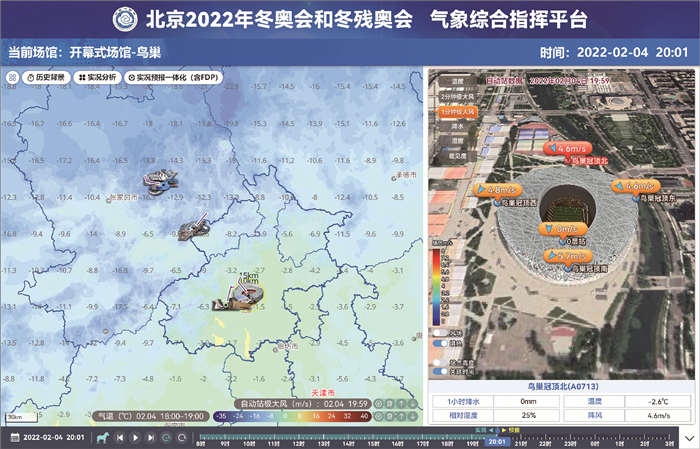Open the grid menu icon beside 历史背景
Image resolution: width=700 pixels, height=449 pixels.
click(x=12, y=78)
